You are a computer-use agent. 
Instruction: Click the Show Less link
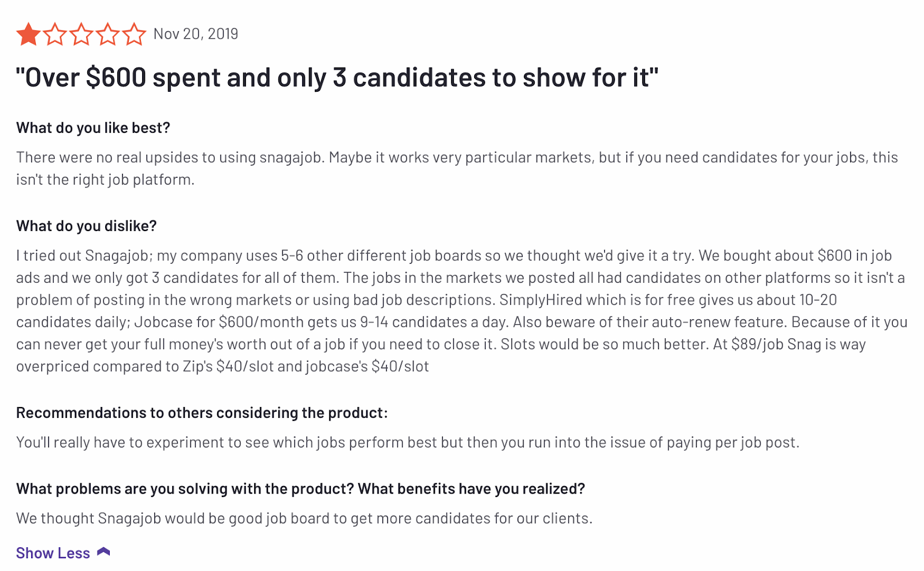point(53,553)
